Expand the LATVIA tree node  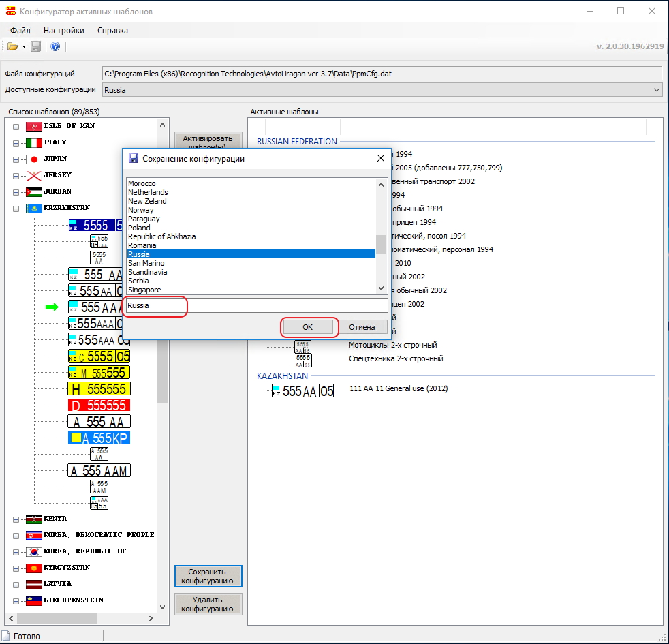(x=16, y=584)
